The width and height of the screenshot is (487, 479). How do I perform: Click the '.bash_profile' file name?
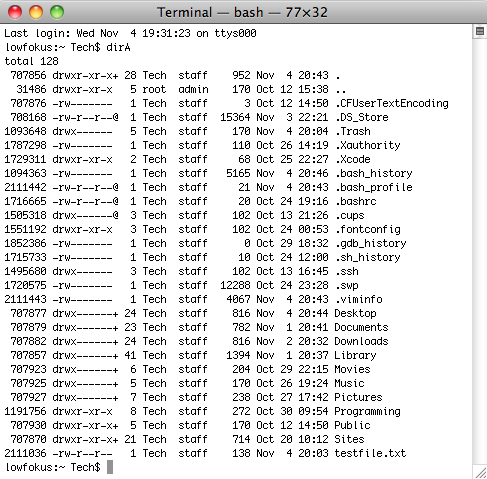pyautogui.click(x=374, y=187)
